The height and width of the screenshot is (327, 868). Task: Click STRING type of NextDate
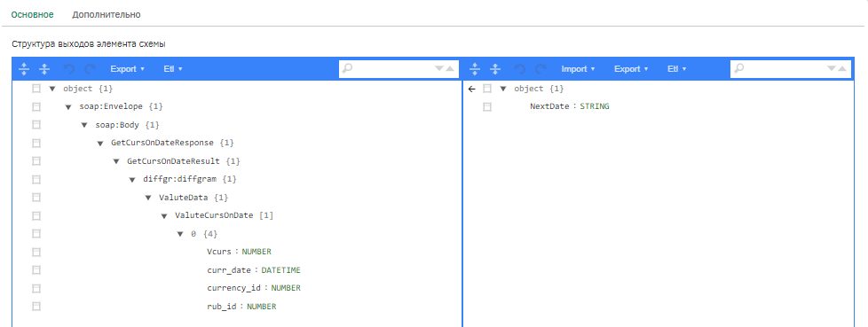[x=595, y=106]
